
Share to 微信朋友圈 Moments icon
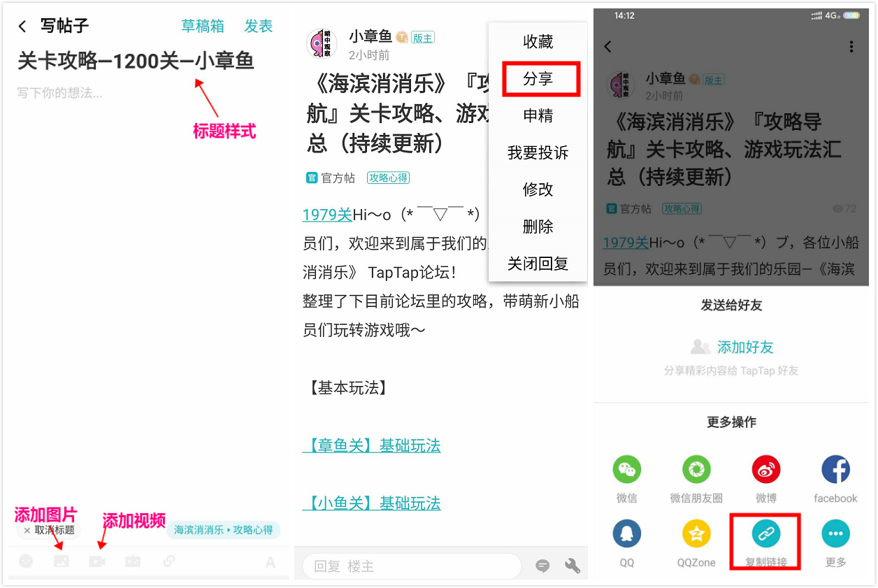point(696,470)
